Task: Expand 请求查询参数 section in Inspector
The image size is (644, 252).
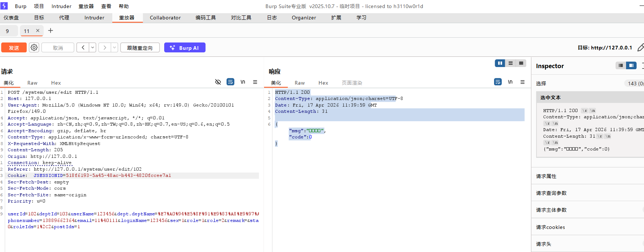Action: [x=588, y=193]
